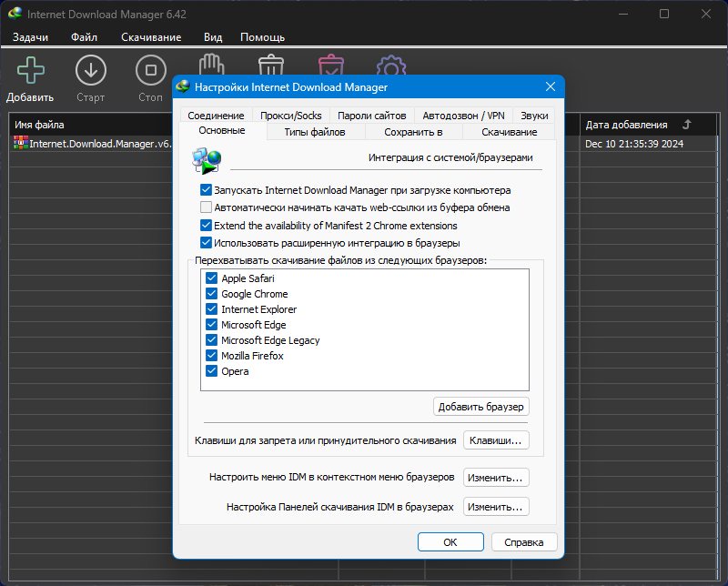This screenshot has height=586, width=728.
Task: Switch to the Прокси/Socks tab
Action: tap(290, 116)
